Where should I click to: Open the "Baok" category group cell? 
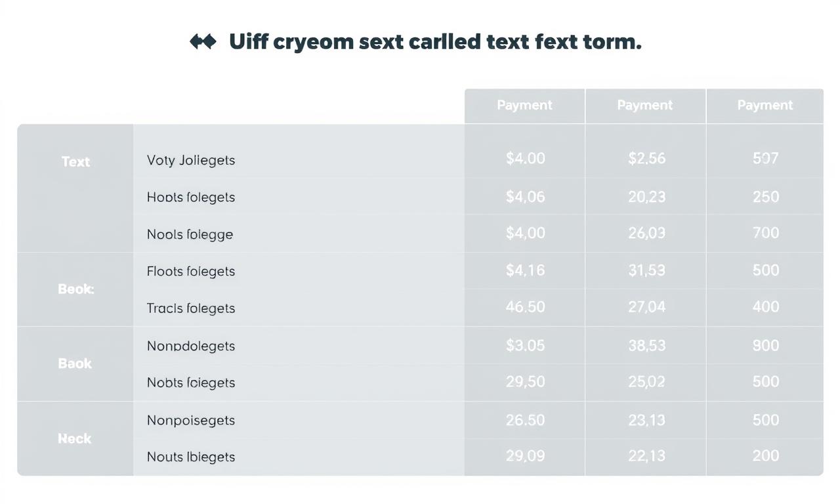coord(75,364)
